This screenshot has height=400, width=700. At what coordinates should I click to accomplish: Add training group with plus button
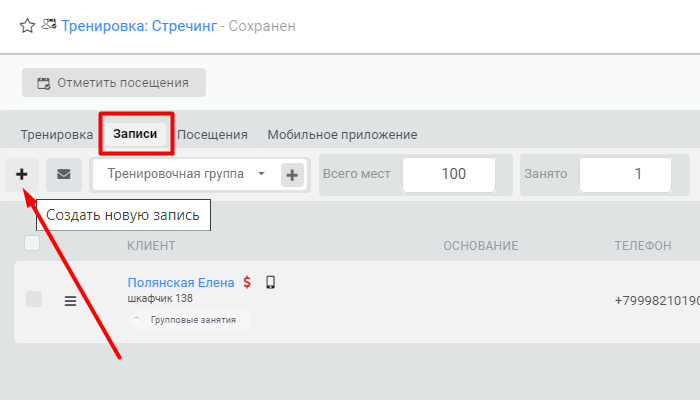292,175
